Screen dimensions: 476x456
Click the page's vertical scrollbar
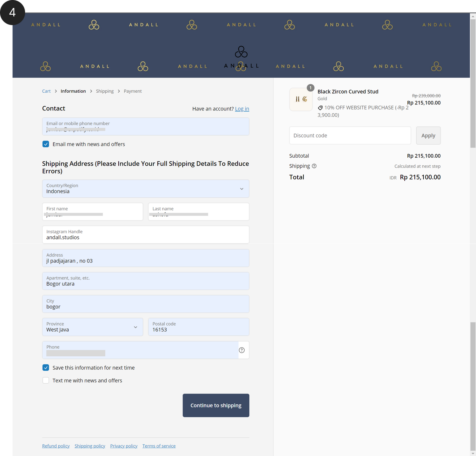coord(473,222)
